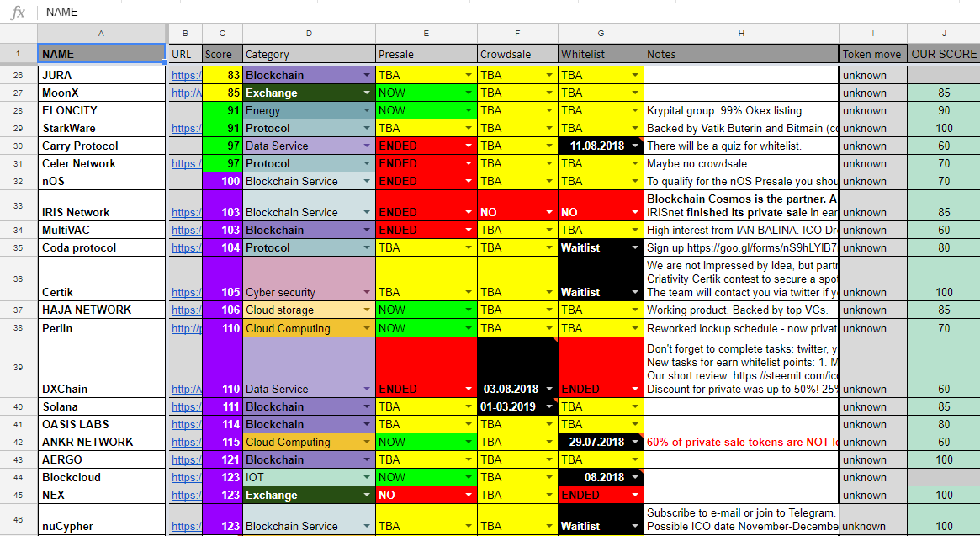Open Blockcloud IOT category dropdown
Viewport: 980px width, 536px height.
(367, 477)
